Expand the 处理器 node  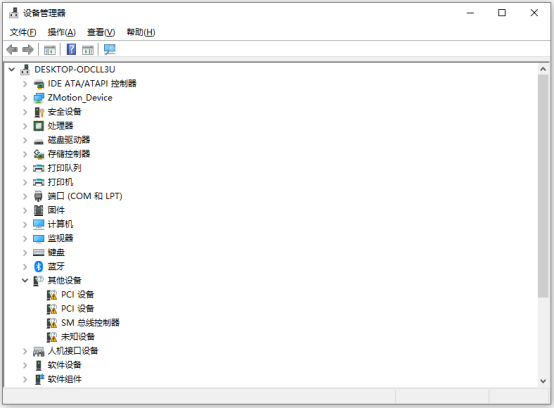click(25, 126)
